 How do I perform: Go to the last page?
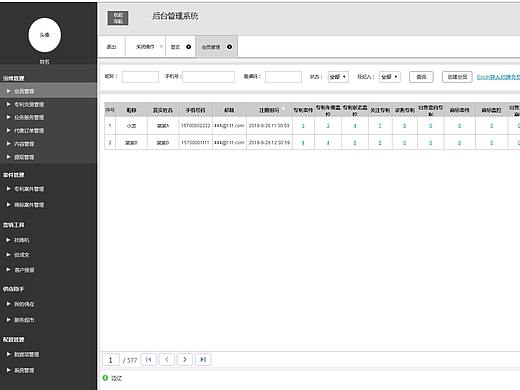[x=203, y=360]
